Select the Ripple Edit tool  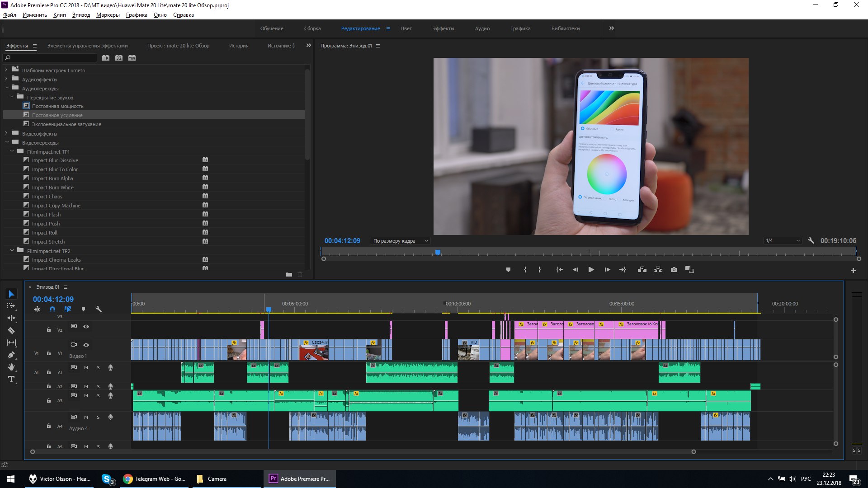point(11,318)
